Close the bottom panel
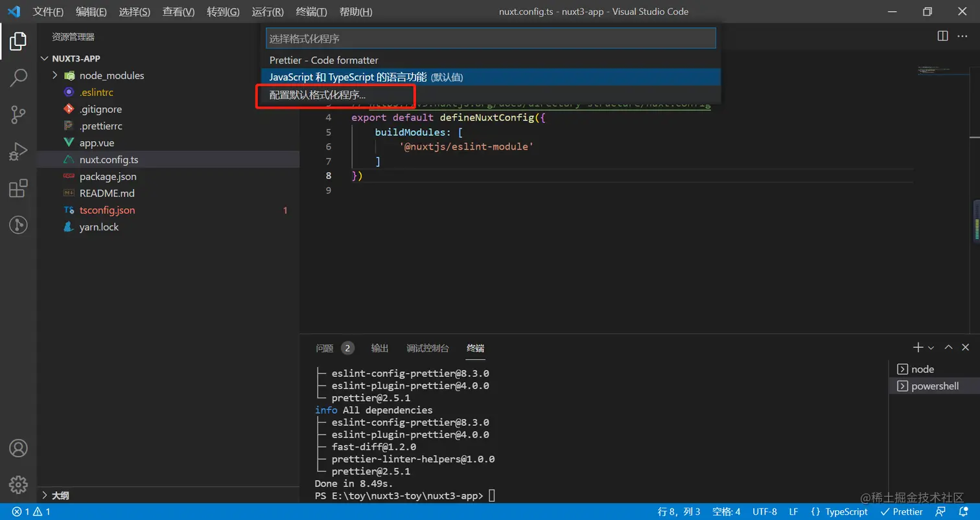The width and height of the screenshot is (980, 520). [965, 348]
